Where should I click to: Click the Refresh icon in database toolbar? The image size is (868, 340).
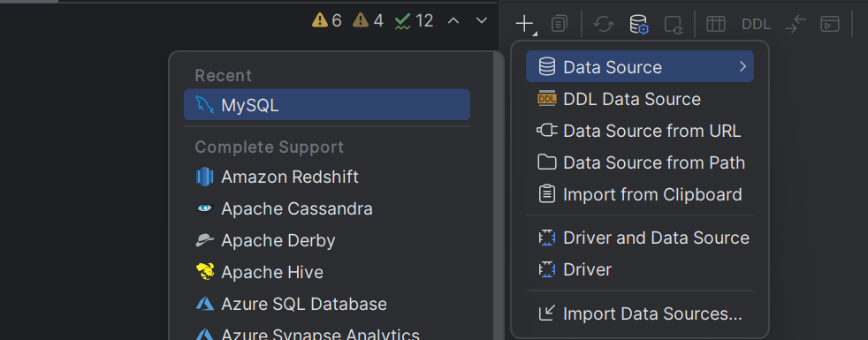pyautogui.click(x=603, y=24)
